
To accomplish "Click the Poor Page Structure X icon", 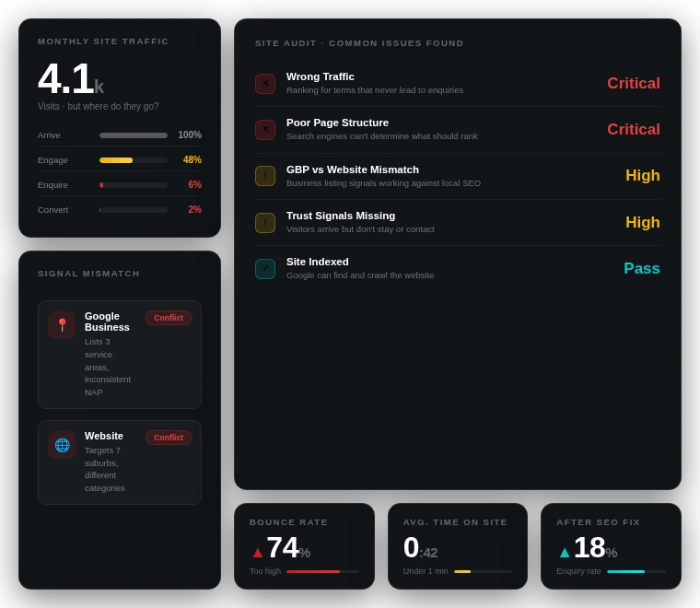I will point(265,130).
